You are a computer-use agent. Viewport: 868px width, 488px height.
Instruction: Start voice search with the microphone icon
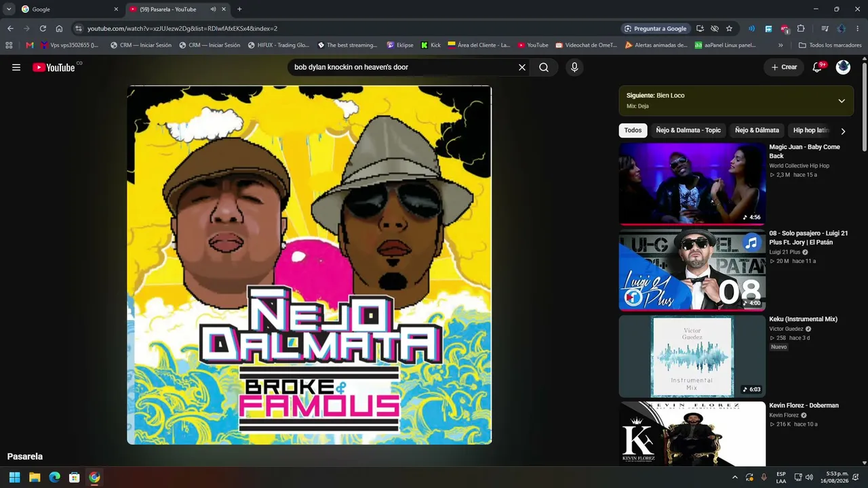(x=574, y=67)
